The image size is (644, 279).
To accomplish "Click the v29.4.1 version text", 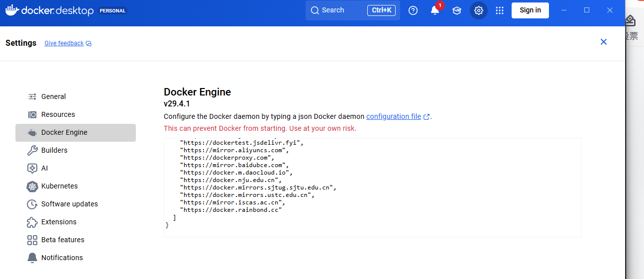I will point(177,104).
